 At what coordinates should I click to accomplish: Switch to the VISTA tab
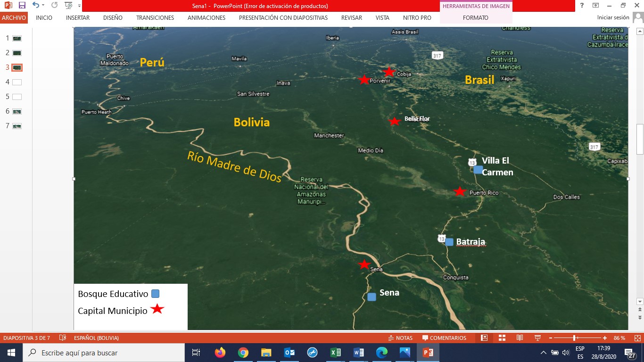382,18
